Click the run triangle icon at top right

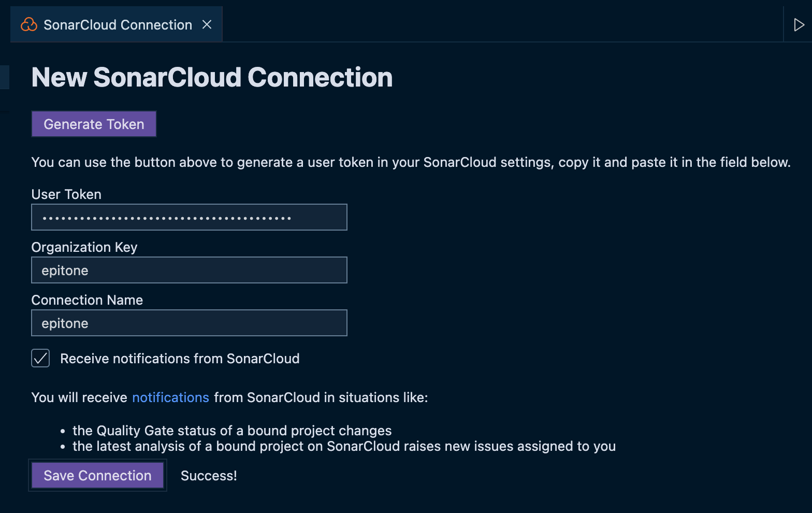[x=799, y=24]
